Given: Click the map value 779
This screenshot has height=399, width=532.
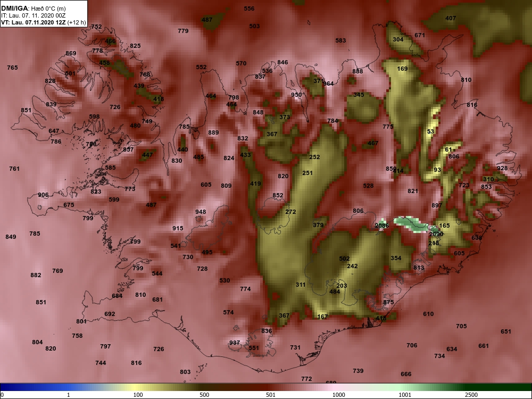Looking at the screenshot, I should pos(183,31).
